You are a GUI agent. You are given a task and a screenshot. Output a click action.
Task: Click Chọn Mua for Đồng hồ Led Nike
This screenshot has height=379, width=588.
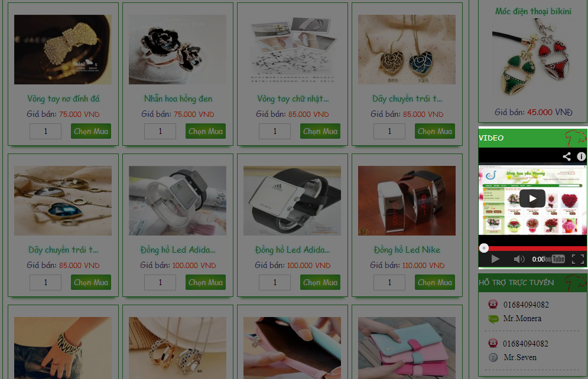coord(434,282)
